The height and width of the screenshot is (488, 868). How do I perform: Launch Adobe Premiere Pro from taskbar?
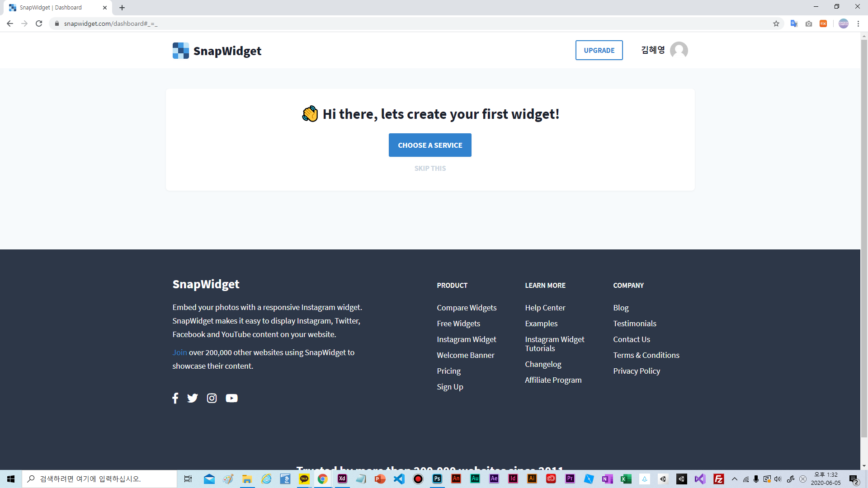[x=570, y=479]
